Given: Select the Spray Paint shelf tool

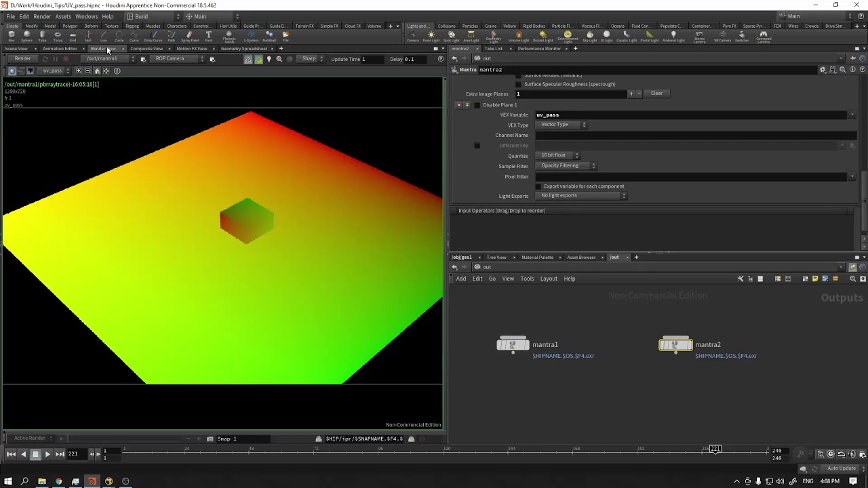Looking at the screenshot, I should click(x=190, y=36).
